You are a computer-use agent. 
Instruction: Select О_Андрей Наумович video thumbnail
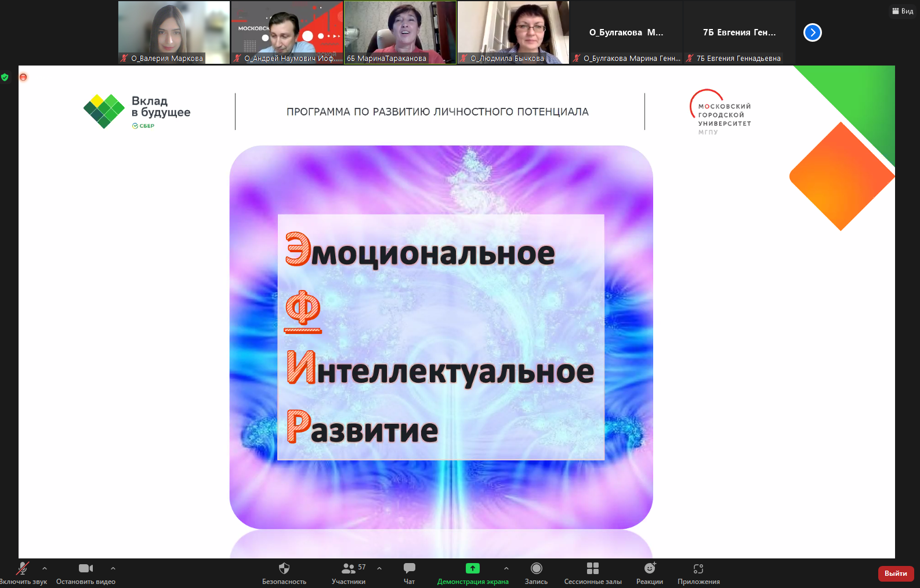click(x=287, y=32)
